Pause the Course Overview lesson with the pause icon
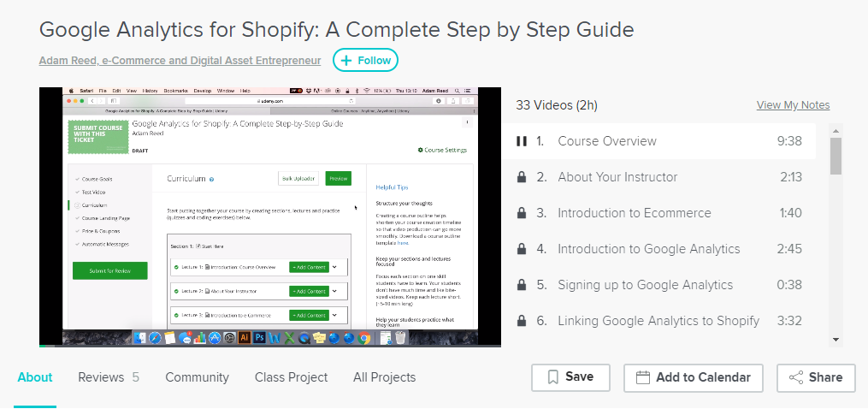This screenshot has height=409, width=868. 521,141
